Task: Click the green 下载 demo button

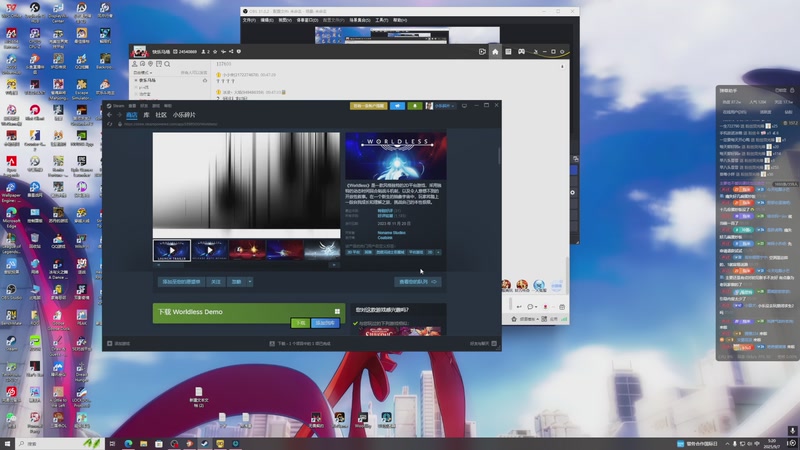Action: pyautogui.click(x=300, y=323)
